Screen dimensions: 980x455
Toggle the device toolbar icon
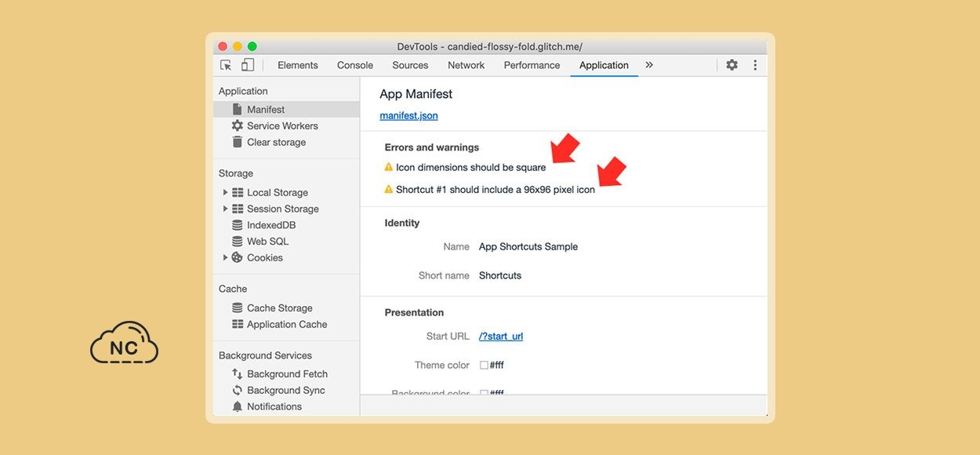click(x=248, y=65)
